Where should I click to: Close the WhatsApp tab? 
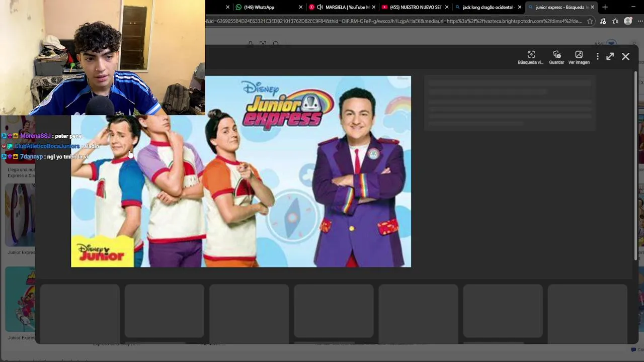tap(300, 7)
